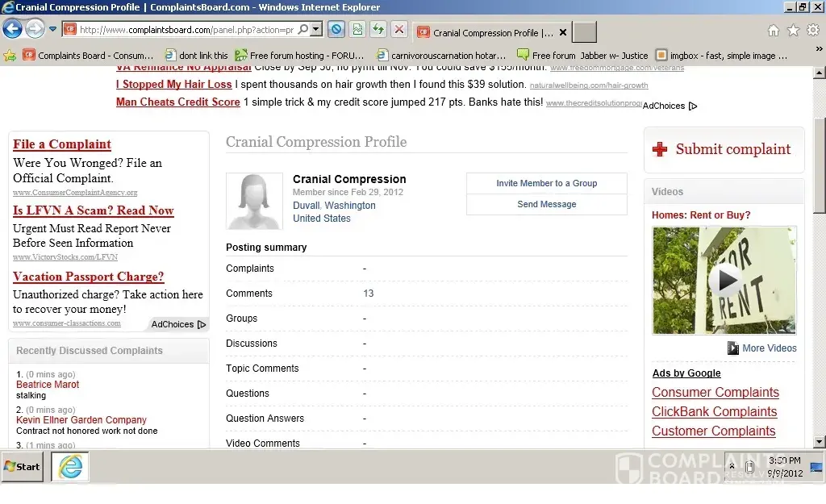Click the More Videos film icon
Screen dimensions: 826x504
pos(732,348)
